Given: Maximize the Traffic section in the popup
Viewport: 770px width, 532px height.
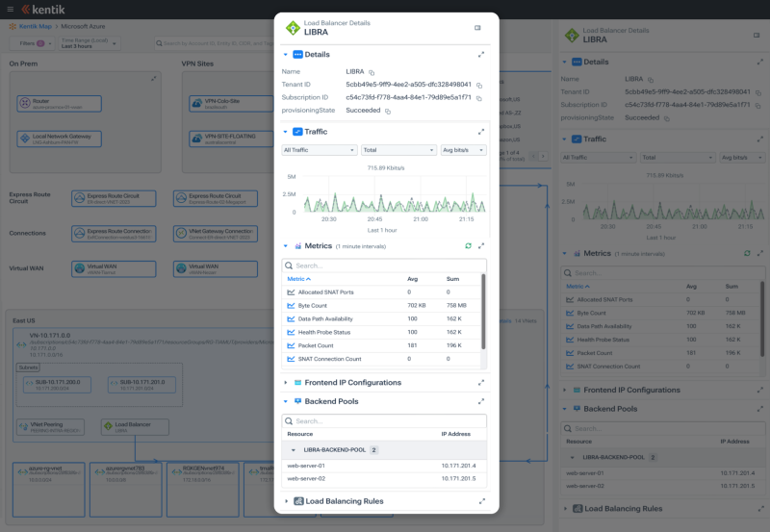Looking at the screenshot, I should tap(481, 132).
